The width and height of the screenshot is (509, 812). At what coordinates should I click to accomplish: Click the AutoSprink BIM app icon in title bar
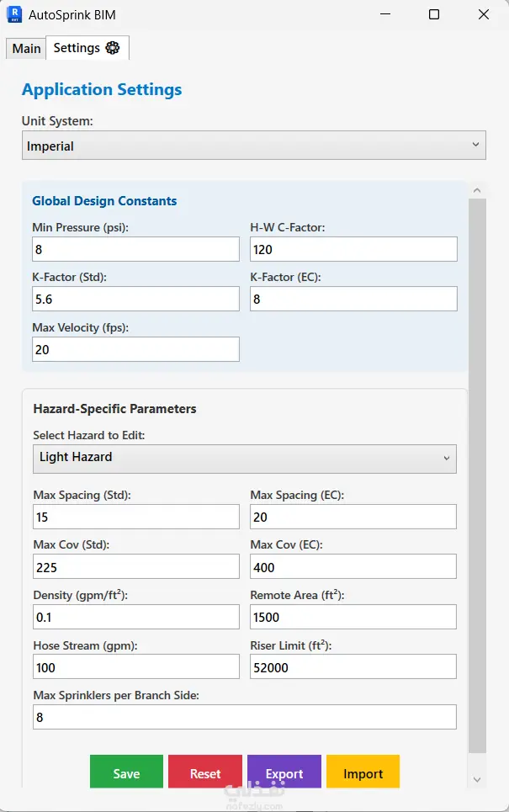[x=14, y=14]
